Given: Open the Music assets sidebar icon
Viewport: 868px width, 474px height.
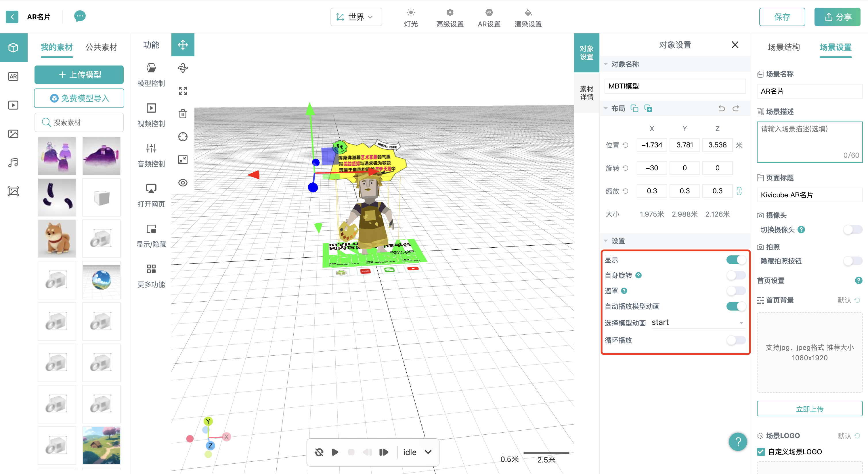Looking at the screenshot, I should (x=13, y=163).
